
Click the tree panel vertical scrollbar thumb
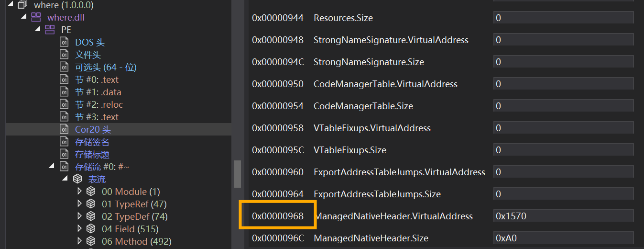click(x=237, y=174)
